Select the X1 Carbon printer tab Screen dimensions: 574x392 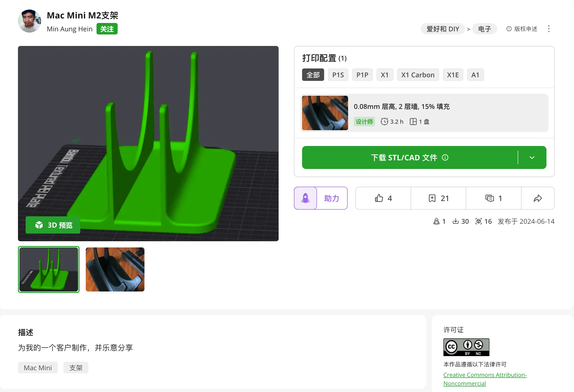point(418,75)
